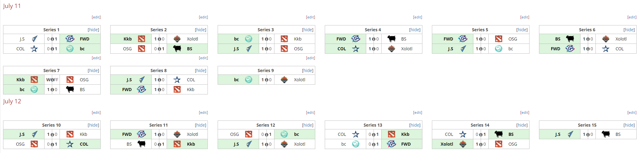
Task: Open the Xolotl team name in Series 14
Action: tap(447, 144)
